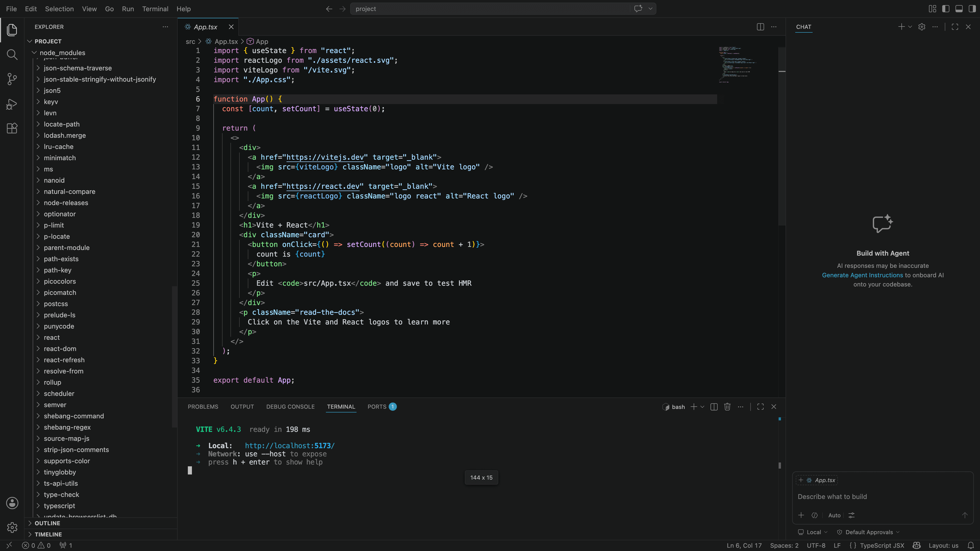The image size is (980, 551).
Task: Open new chat options dropdown arrow
Action: [910, 27]
